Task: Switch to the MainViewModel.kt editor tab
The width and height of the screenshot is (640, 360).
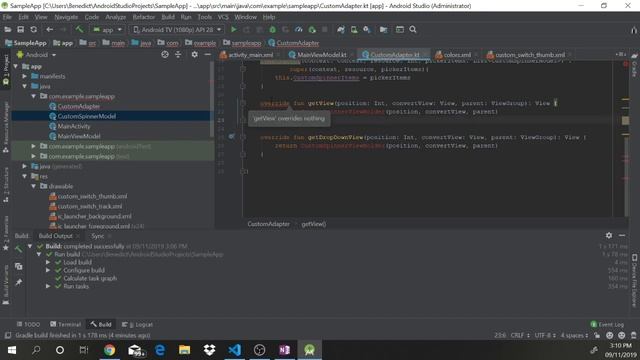Action: coord(321,55)
